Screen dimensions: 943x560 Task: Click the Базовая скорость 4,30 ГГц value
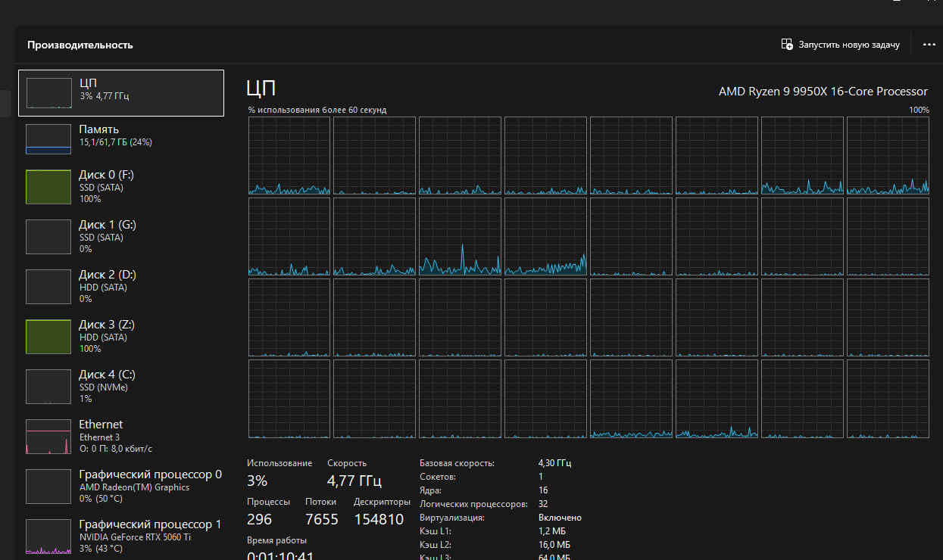[x=555, y=462]
